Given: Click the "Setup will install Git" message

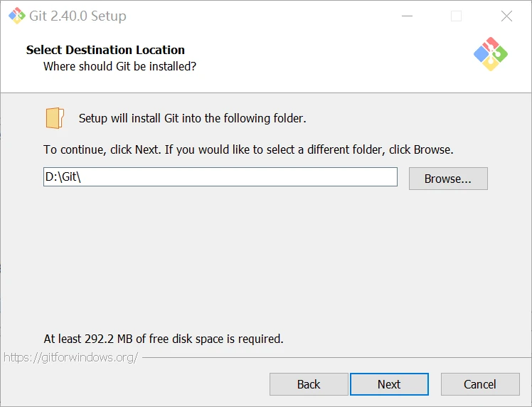Looking at the screenshot, I should (192, 118).
